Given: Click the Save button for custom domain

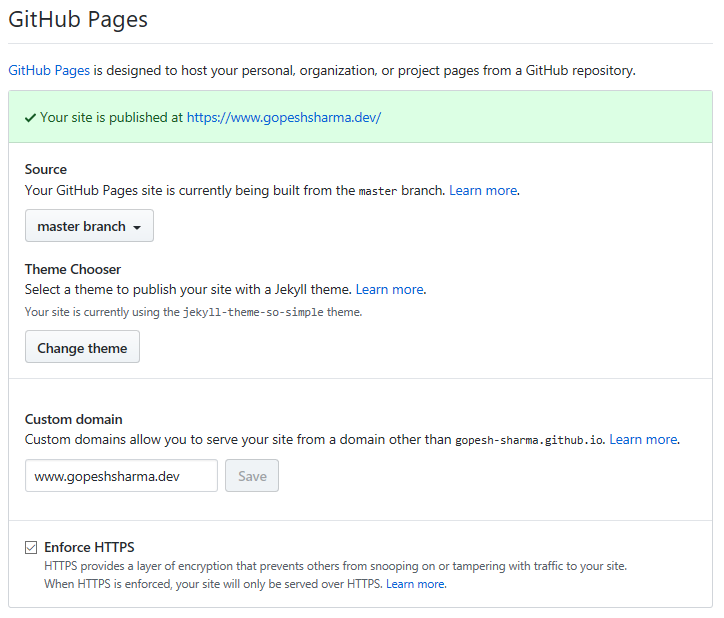Looking at the screenshot, I should click(252, 476).
